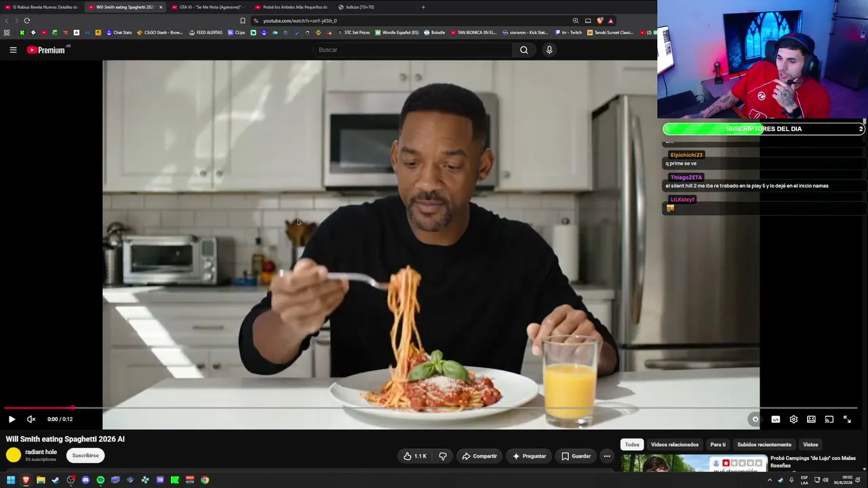Open the YouTube guide hamburger menu
The height and width of the screenshot is (488, 868).
point(13,49)
